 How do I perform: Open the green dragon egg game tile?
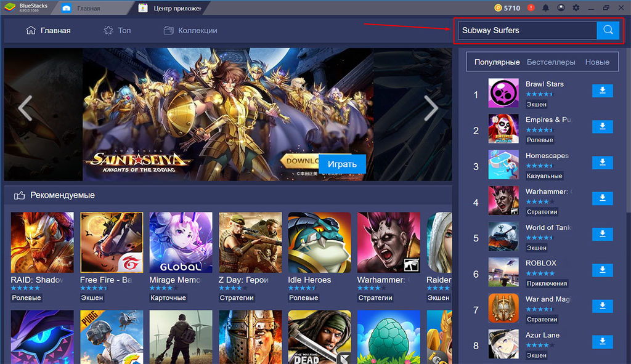pyautogui.click(x=389, y=337)
